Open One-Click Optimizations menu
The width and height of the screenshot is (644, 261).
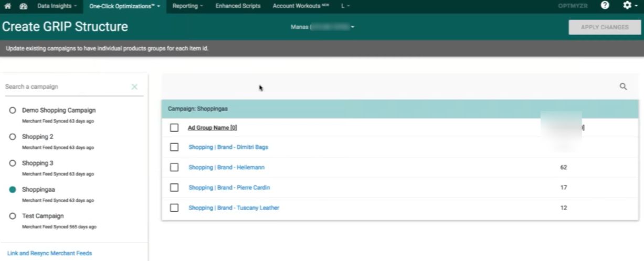tap(125, 6)
